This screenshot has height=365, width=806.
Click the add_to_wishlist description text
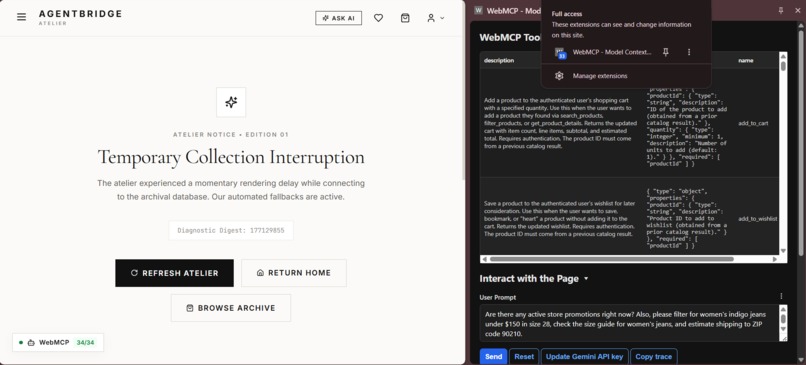tap(560, 218)
